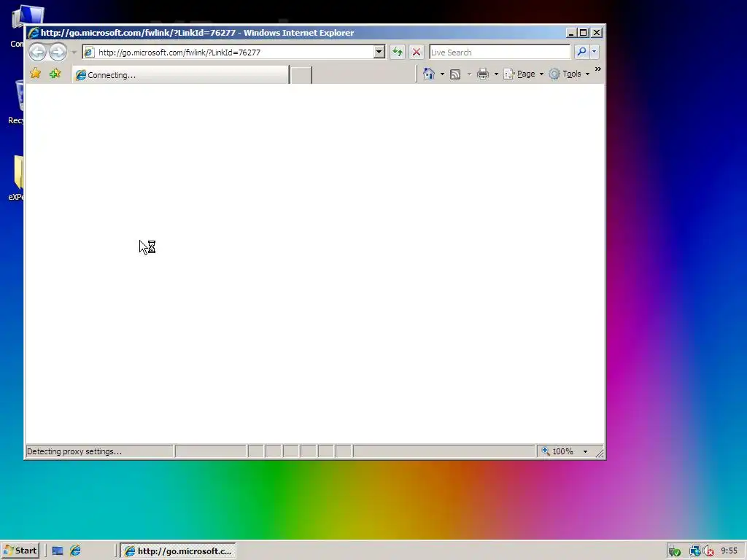Open a new blank tab
This screenshot has height=560, width=747.
tap(301, 75)
